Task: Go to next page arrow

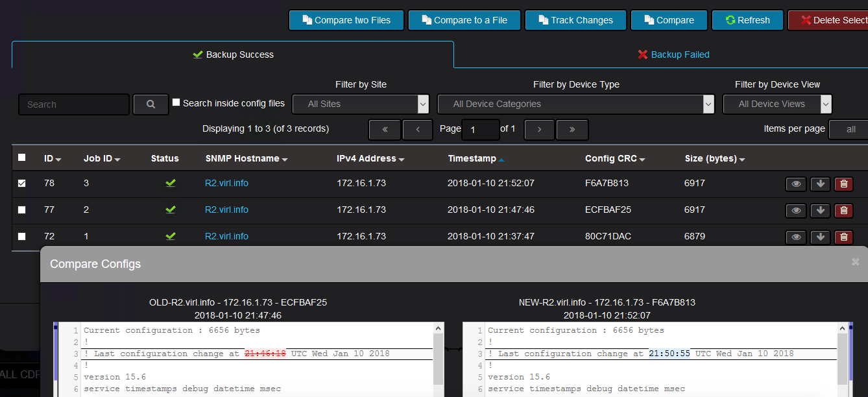Action: point(539,130)
